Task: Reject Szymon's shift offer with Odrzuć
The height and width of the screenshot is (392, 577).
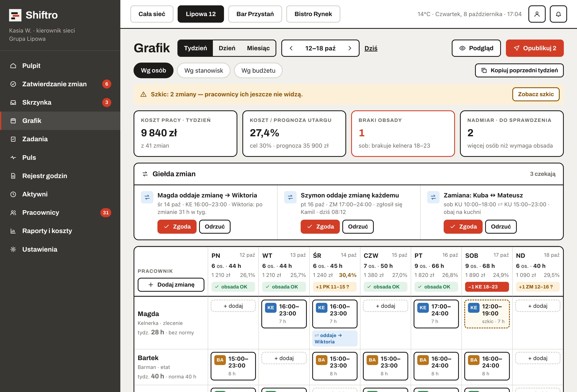Action: click(x=358, y=226)
